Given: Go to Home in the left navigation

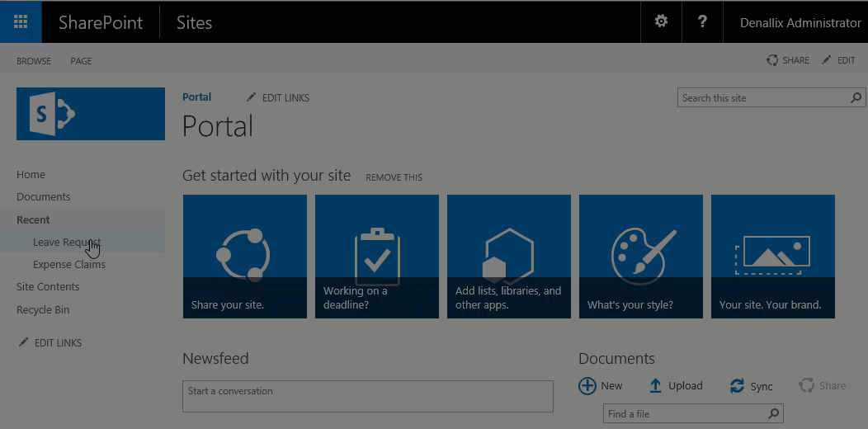Looking at the screenshot, I should pyautogui.click(x=31, y=174).
